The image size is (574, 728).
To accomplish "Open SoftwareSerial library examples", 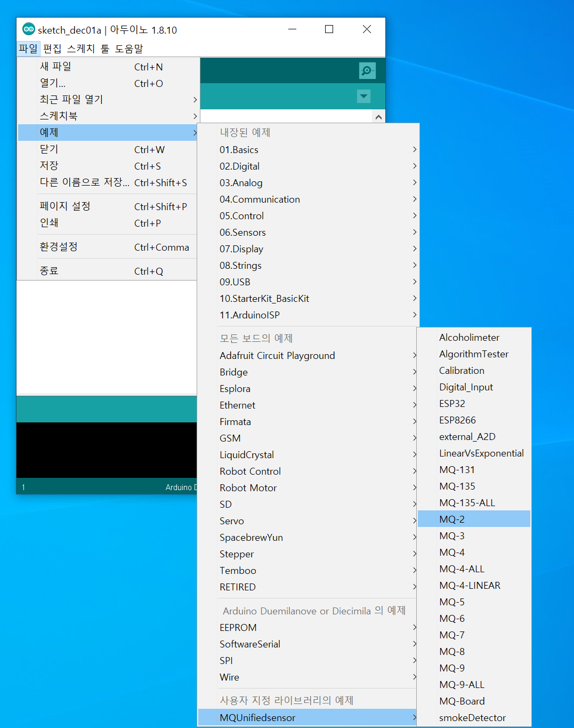I will tap(308, 644).
